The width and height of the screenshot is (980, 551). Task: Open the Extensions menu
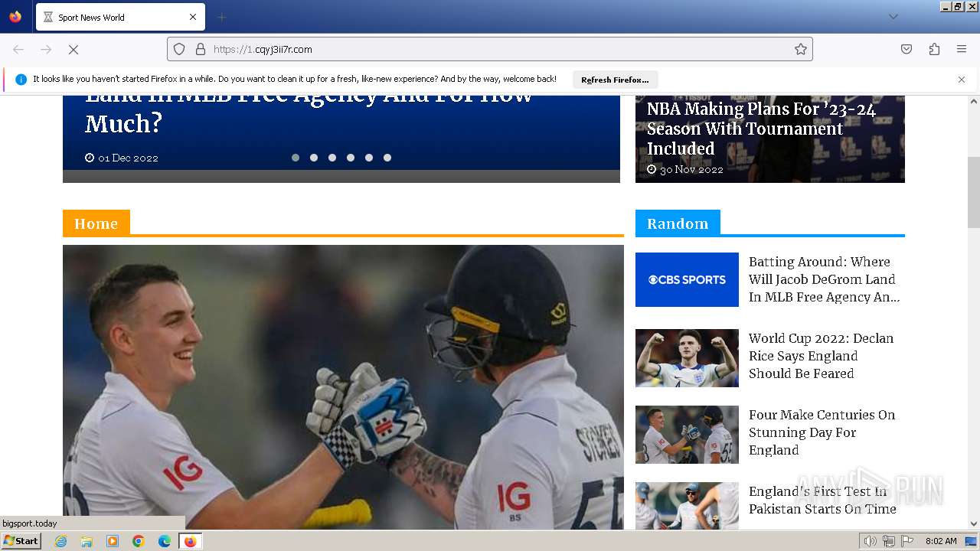click(934, 49)
